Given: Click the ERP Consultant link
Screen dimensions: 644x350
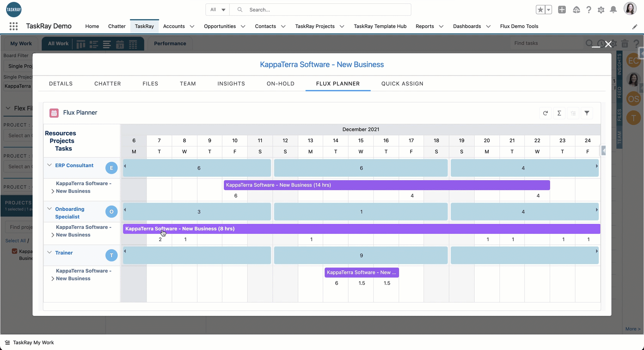Looking at the screenshot, I should tap(74, 165).
